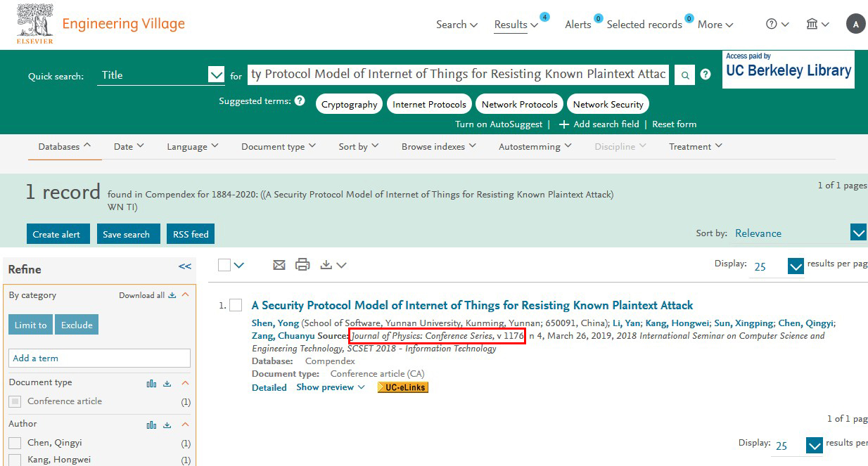Open quick search help question icon
868x466 pixels.
(x=706, y=75)
